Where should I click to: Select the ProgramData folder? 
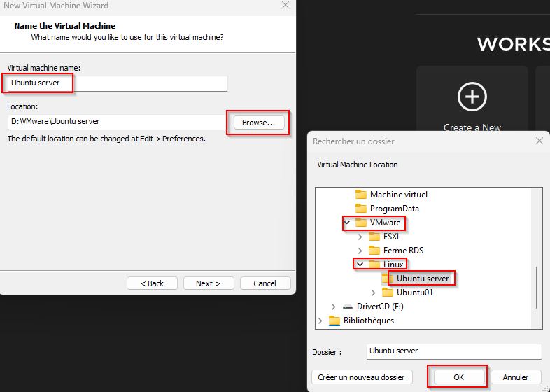(x=394, y=209)
